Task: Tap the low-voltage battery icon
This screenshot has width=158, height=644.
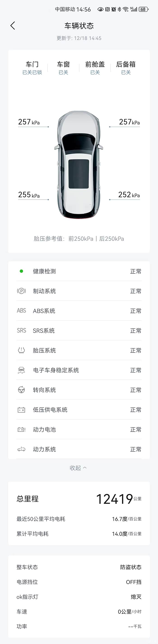Action: click(x=21, y=410)
